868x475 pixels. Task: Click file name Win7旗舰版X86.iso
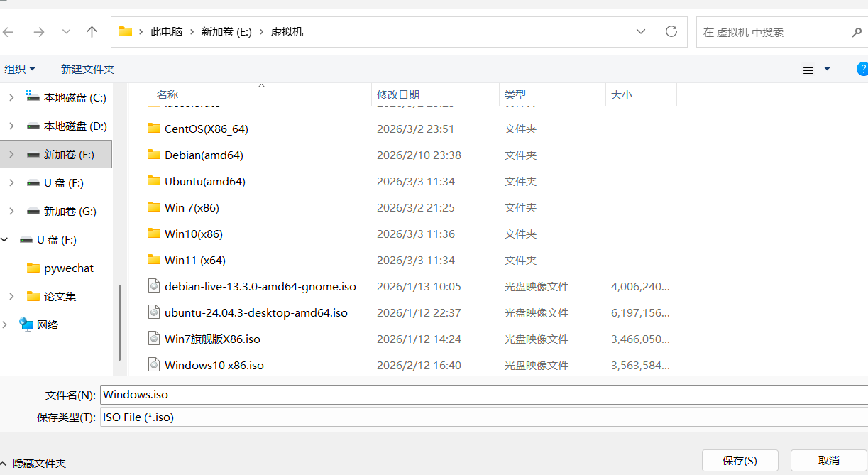click(212, 339)
